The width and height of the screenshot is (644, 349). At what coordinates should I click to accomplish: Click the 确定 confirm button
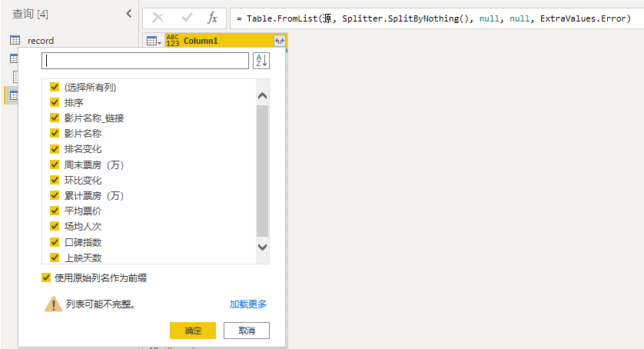(193, 331)
